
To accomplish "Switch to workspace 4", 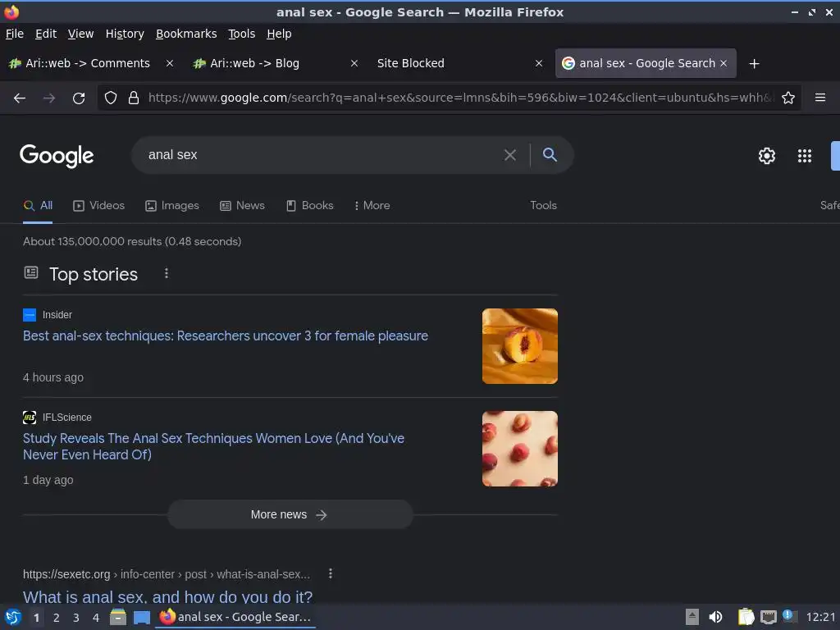I will click(x=96, y=618).
